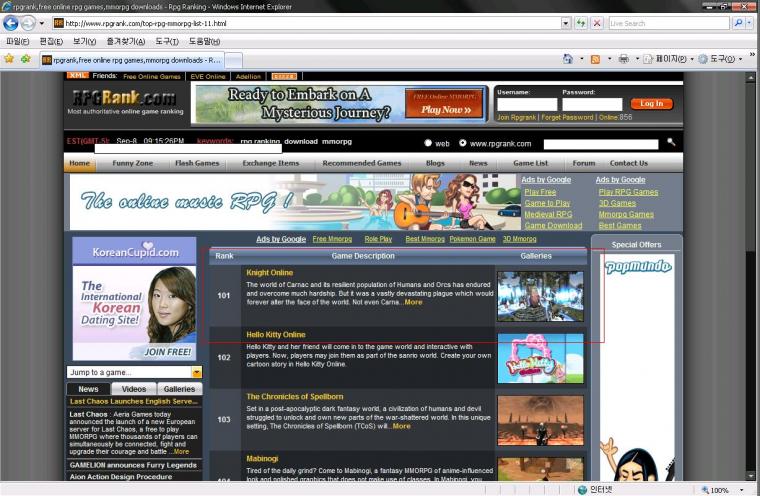The height and width of the screenshot is (496, 760).
Task: Open the Exchange Items nav item
Action: point(270,163)
